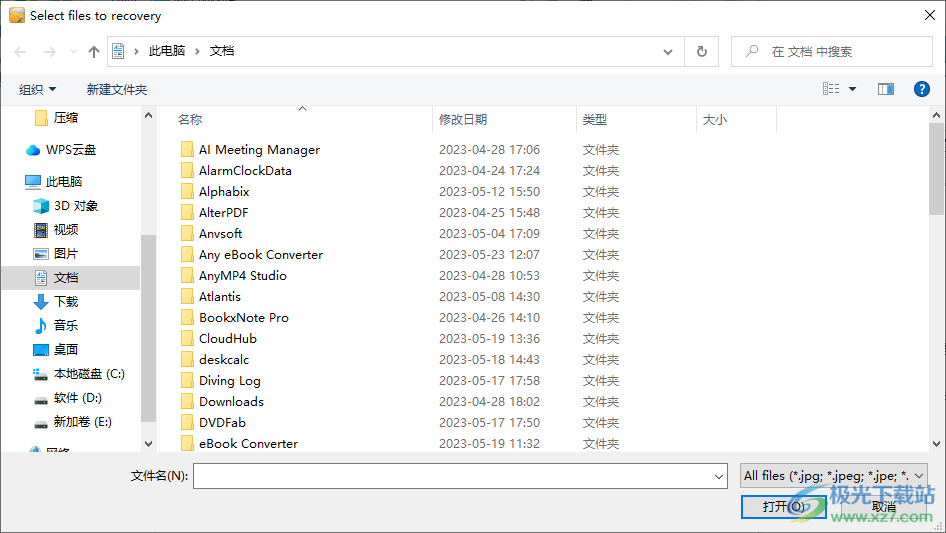Click the 打开(O) button
Image resolution: width=946 pixels, height=533 pixels.
tap(784, 506)
